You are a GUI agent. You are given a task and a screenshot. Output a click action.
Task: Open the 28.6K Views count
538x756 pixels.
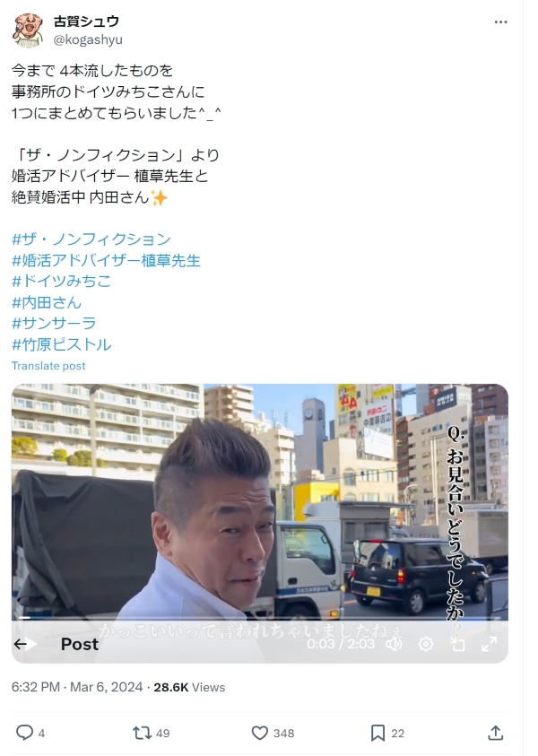point(189,687)
